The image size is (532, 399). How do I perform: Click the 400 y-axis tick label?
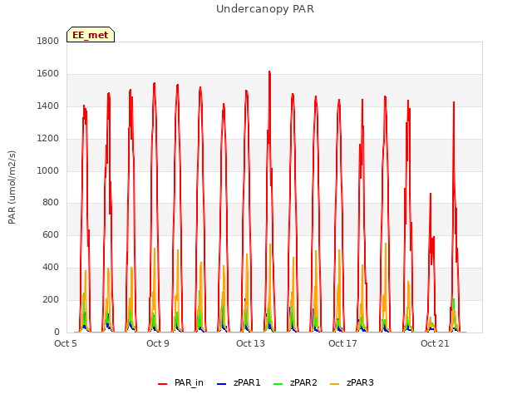pyautogui.click(x=51, y=268)
